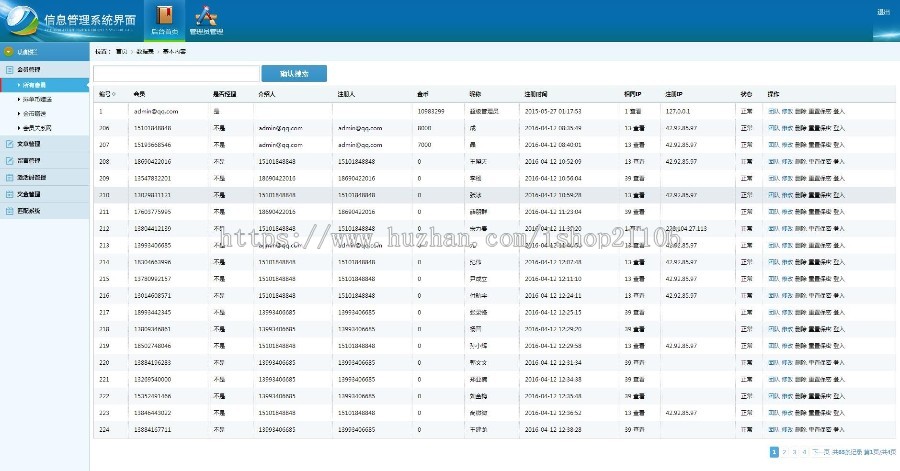Click 退出 at top right corner
Screen dimensions: 900x471
[x=883, y=12]
